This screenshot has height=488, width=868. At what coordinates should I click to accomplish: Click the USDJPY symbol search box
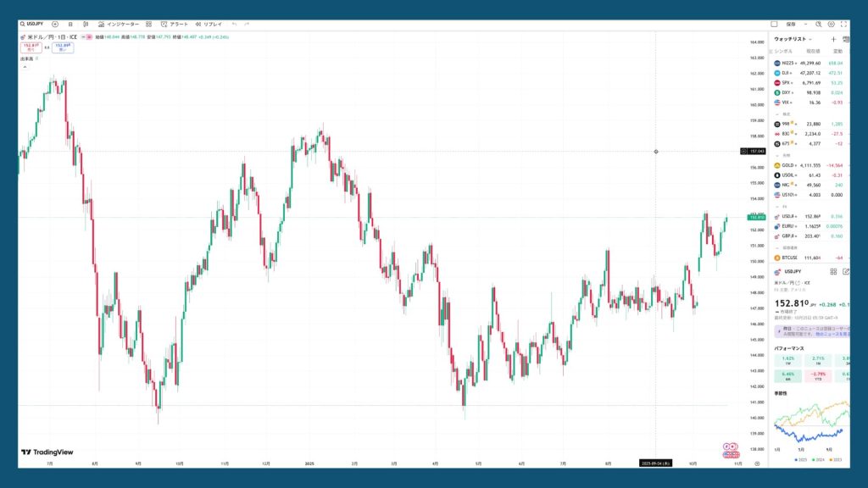coord(34,25)
